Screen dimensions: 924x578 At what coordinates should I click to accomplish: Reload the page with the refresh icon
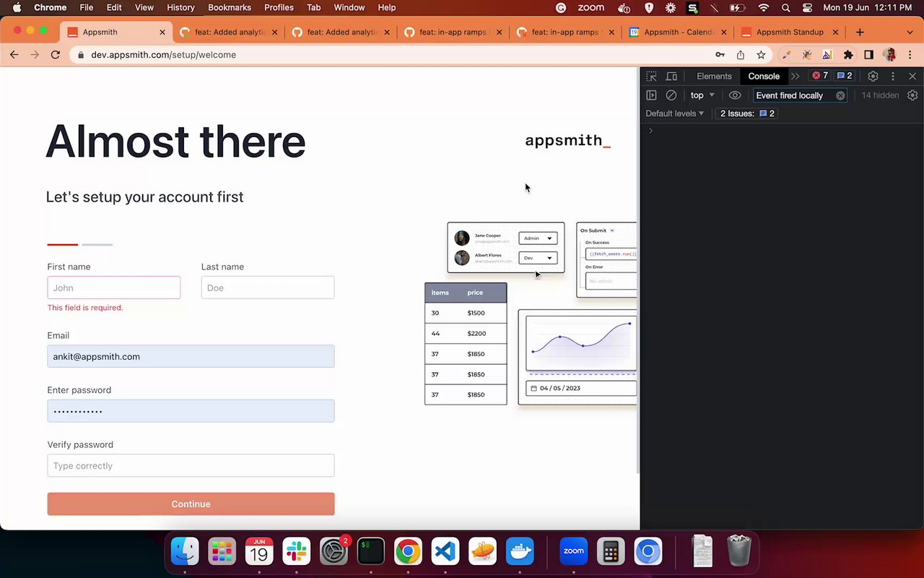[55, 55]
